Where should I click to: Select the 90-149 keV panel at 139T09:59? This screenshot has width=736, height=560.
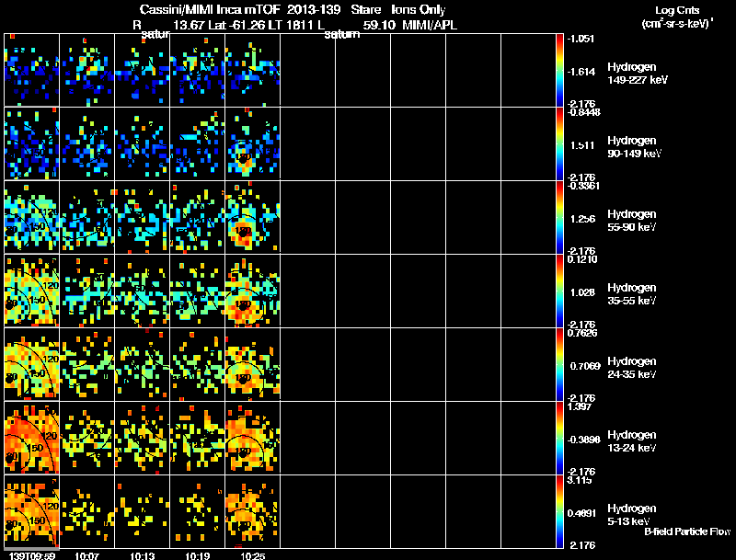[x=32, y=143]
